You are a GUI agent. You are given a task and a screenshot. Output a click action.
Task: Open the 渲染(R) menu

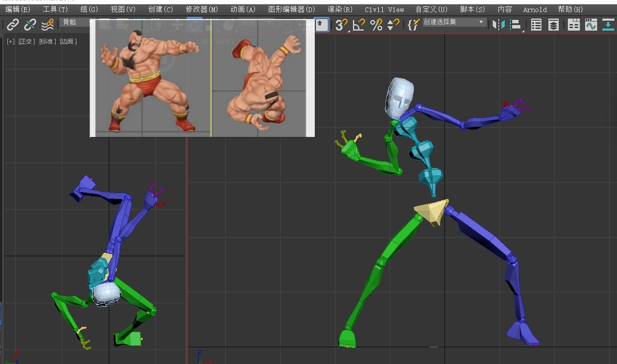coord(340,9)
